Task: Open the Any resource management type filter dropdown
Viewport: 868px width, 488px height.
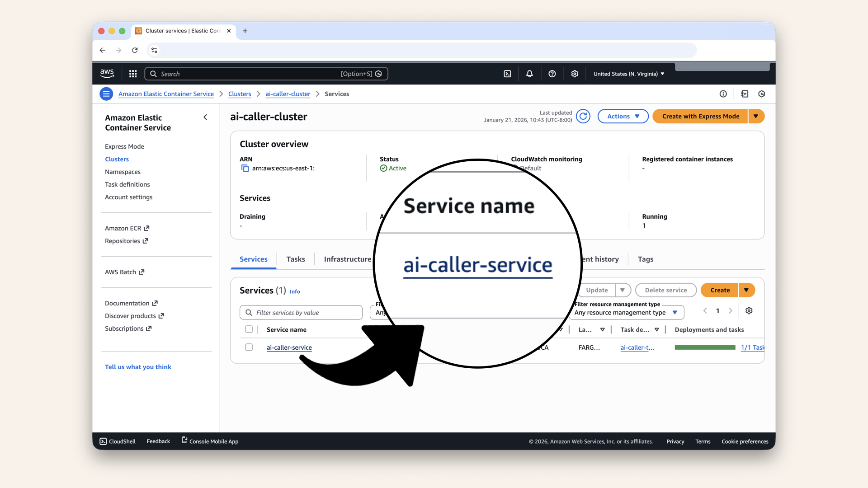Action: (x=627, y=312)
